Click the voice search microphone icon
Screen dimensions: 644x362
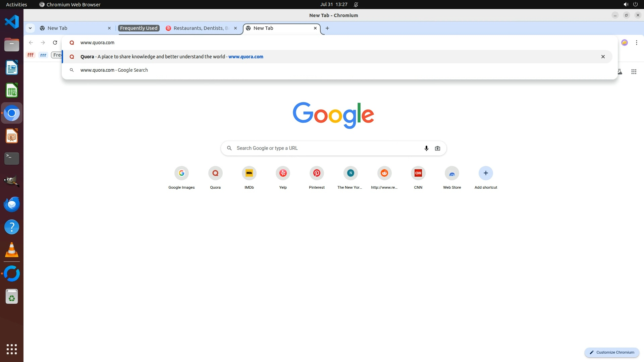pyautogui.click(x=426, y=148)
